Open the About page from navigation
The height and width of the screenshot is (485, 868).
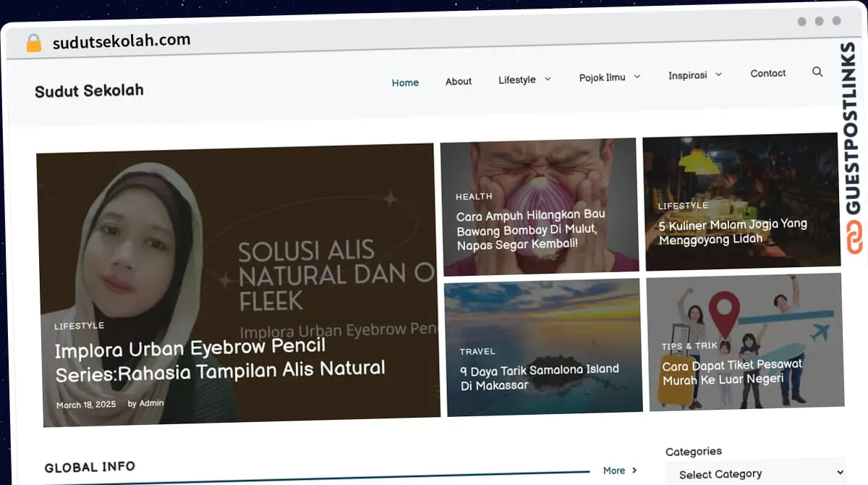click(459, 81)
